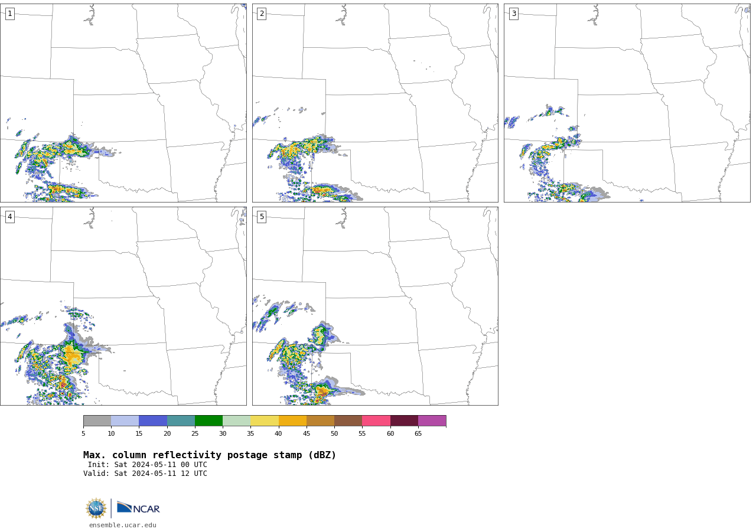Click the Max. column reflectivity title

[210, 455]
